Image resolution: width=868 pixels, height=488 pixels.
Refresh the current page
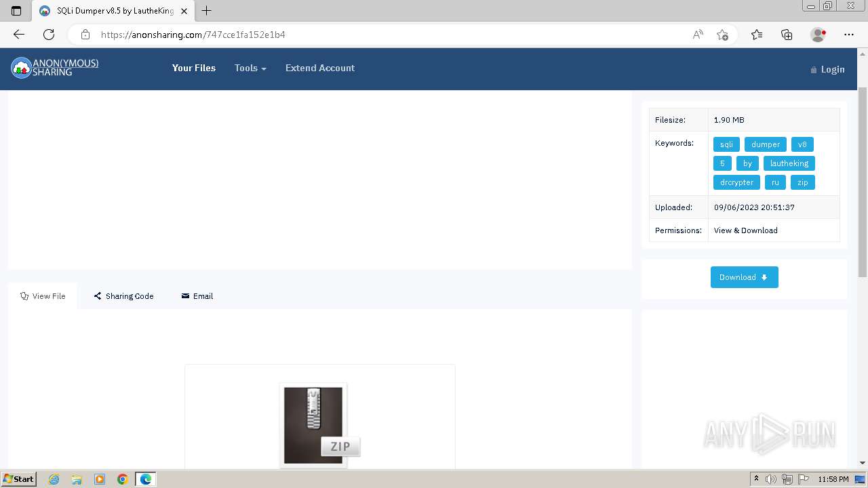49,35
